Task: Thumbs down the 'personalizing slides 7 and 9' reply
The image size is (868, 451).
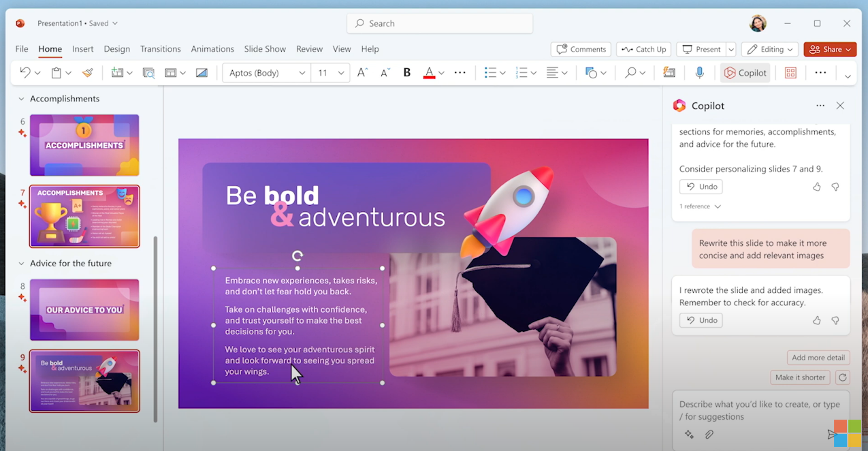Action: [x=835, y=187]
